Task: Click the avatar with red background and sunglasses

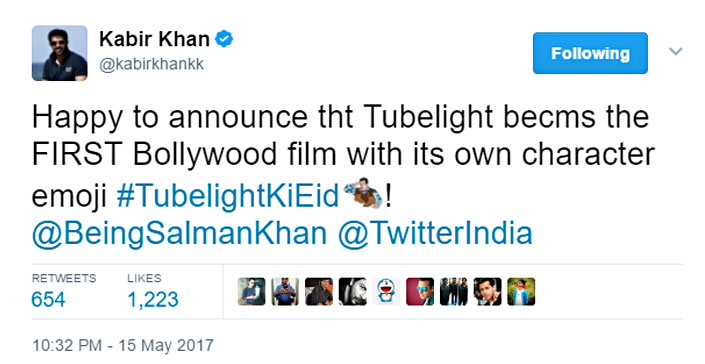Action: point(420,292)
